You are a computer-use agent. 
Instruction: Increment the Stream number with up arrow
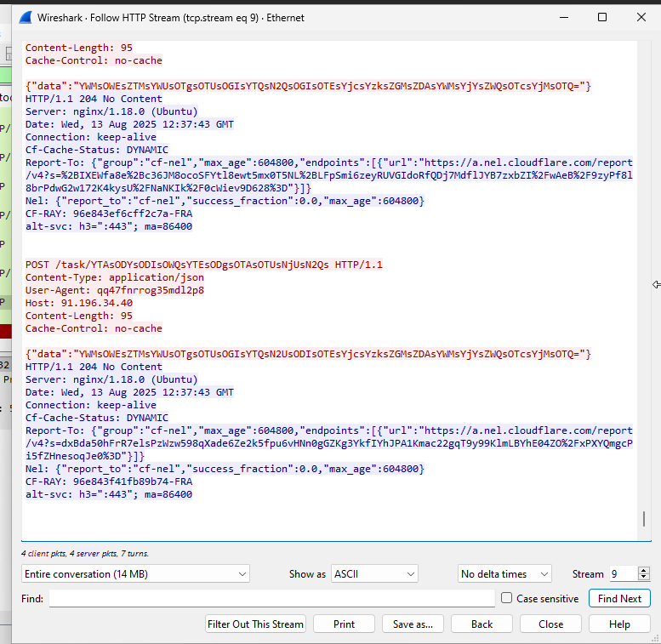[x=643, y=571]
